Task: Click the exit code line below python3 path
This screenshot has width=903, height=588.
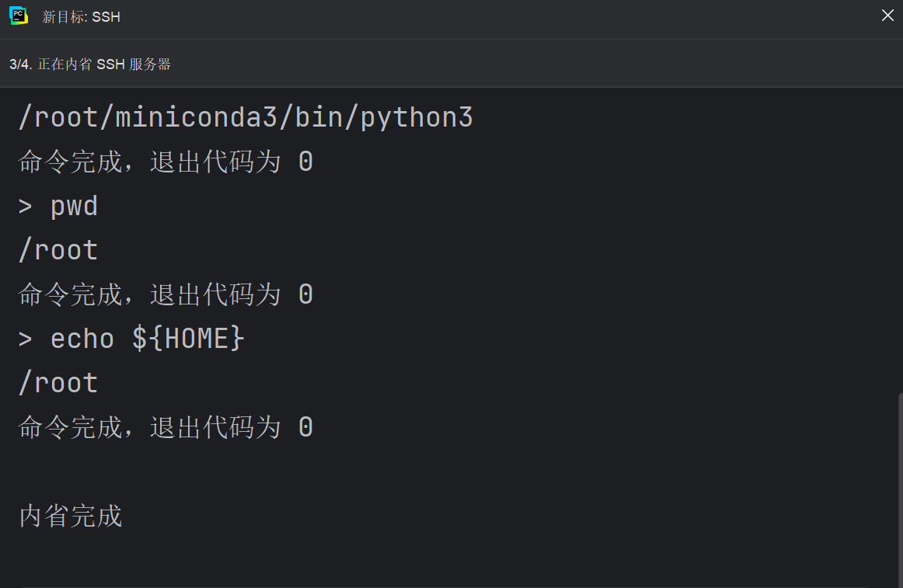Action: click(166, 162)
